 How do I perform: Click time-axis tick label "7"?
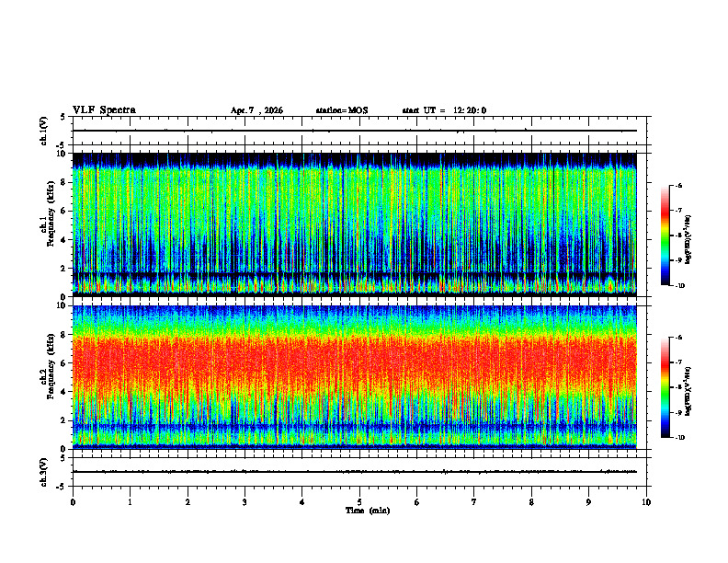pos(474,502)
